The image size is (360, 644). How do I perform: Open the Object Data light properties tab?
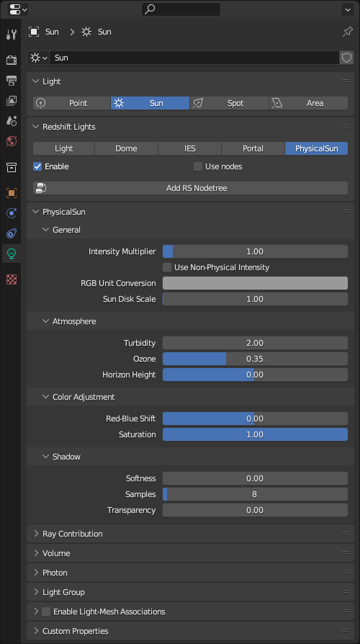(x=11, y=254)
